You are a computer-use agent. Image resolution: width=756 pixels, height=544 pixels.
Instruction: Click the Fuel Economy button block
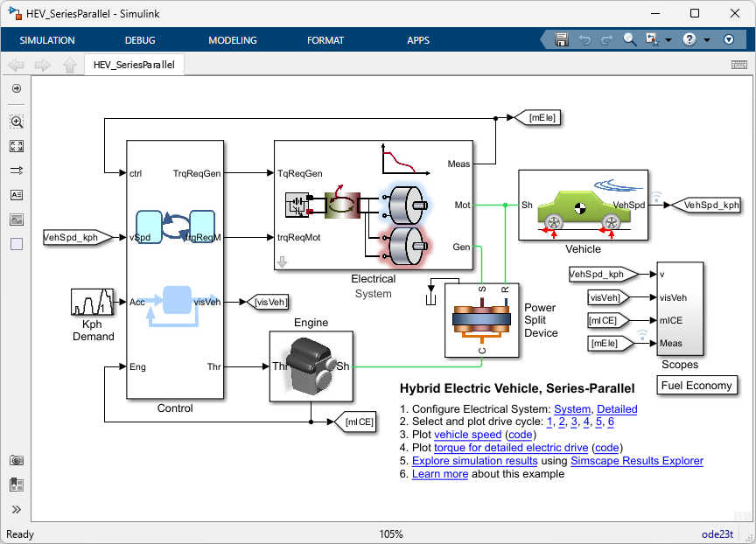[696, 386]
